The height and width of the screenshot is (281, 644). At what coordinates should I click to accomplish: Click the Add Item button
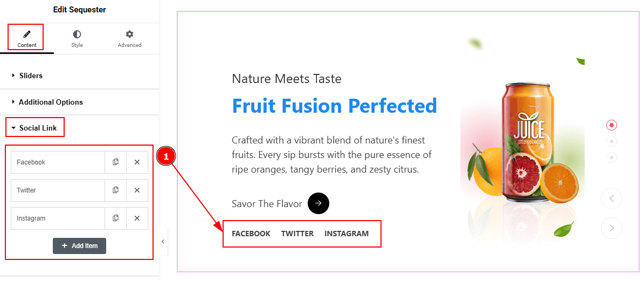(x=79, y=245)
